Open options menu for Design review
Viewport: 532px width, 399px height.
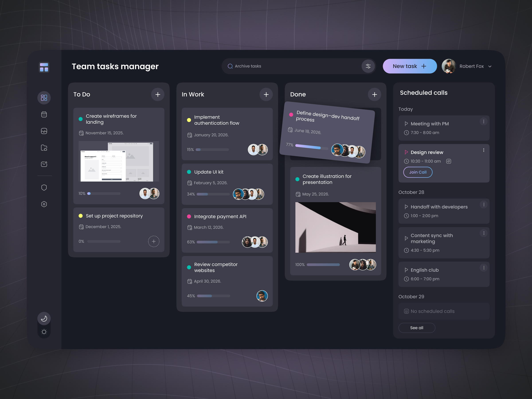coord(484,150)
